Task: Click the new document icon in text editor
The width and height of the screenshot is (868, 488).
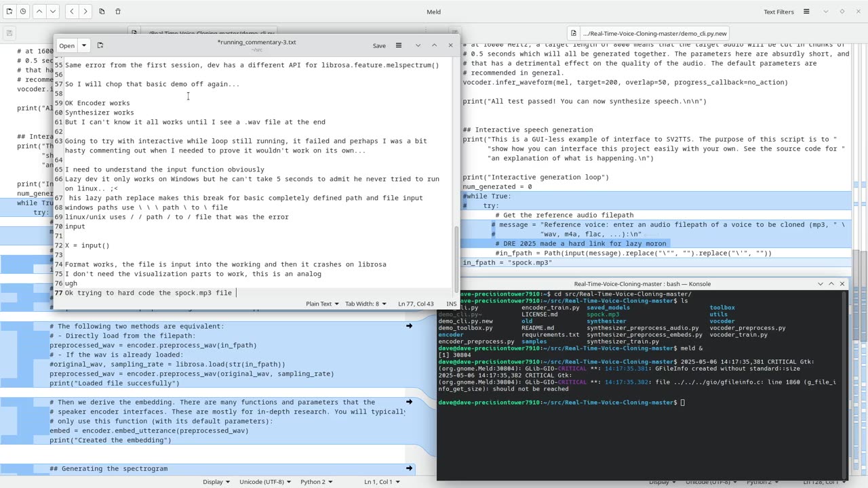Action: pyautogui.click(x=100, y=45)
